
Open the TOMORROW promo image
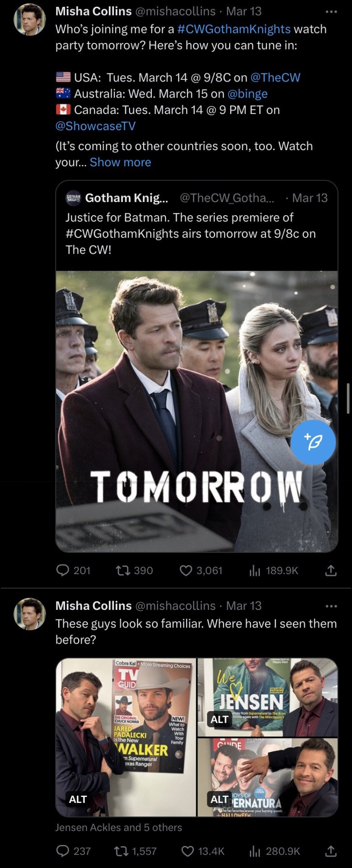pyautogui.click(x=197, y=384)
